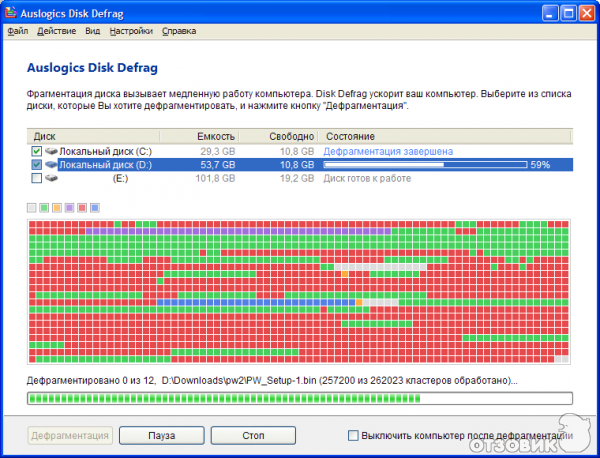Click the drive icon for Локальный диск (C:)
Screen dimensions: 600x458
[x=51, y=151]
